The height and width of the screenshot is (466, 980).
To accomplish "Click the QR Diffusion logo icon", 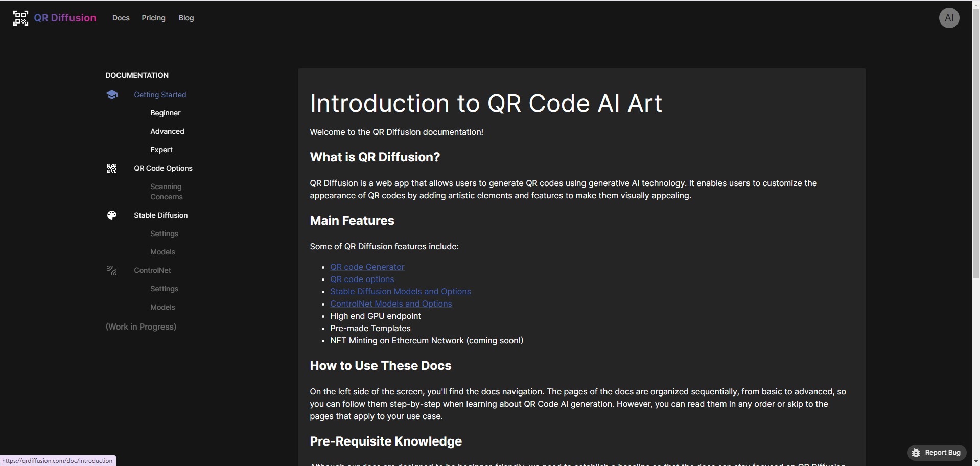I will coord(20,18).
